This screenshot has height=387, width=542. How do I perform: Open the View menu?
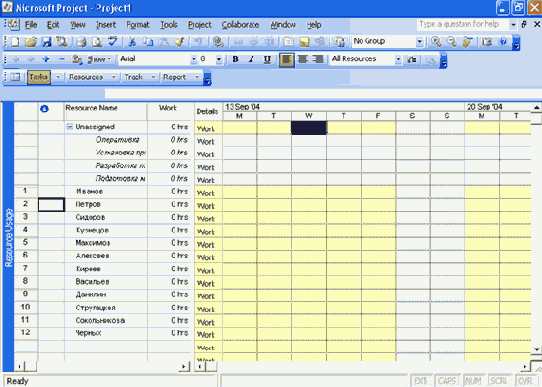pos(78,25)
